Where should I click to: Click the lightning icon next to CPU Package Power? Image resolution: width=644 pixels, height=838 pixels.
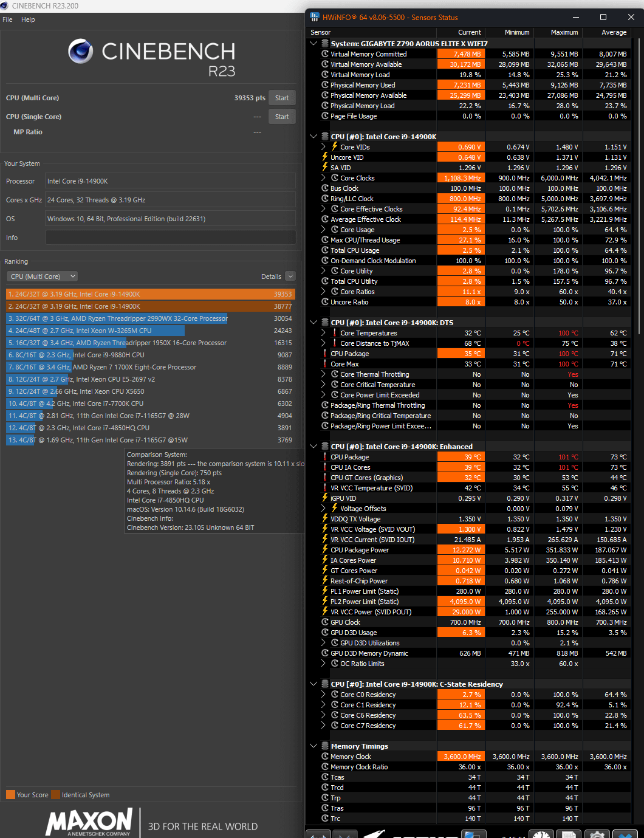[325, 550]
